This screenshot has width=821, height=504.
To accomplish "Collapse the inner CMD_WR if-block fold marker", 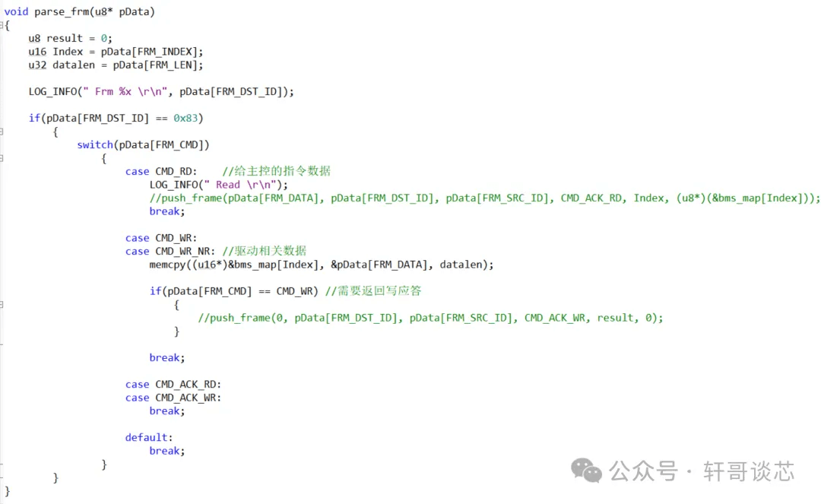I will 2,305.
